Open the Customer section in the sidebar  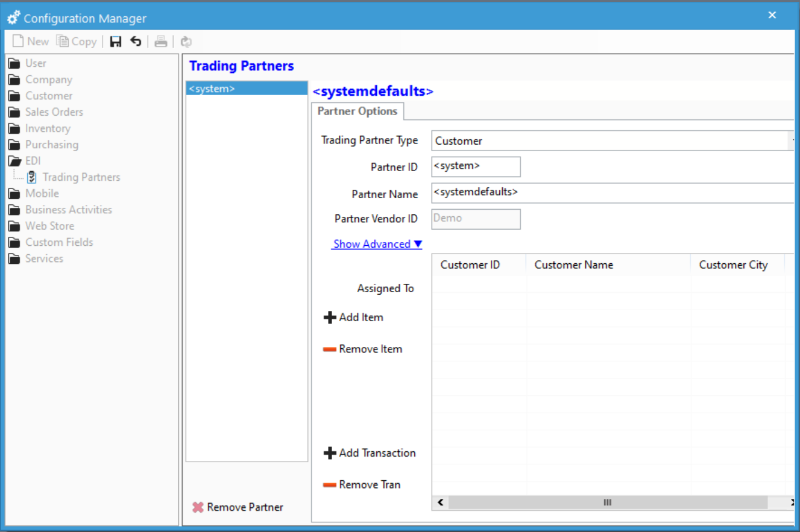pyautogui.click(x=48, y=95)
